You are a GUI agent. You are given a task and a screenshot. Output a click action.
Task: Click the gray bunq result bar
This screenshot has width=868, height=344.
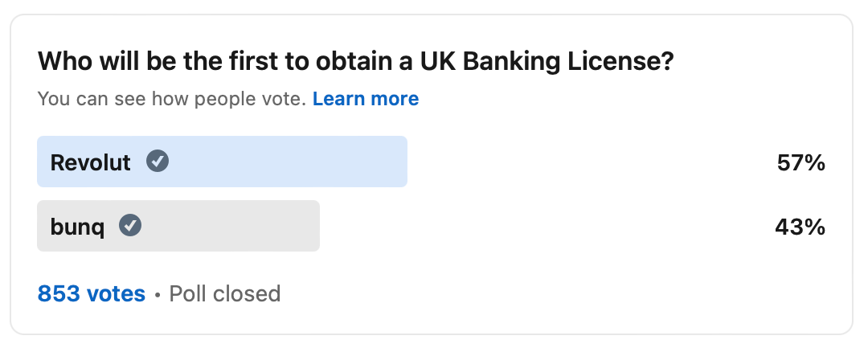[178, 226]
